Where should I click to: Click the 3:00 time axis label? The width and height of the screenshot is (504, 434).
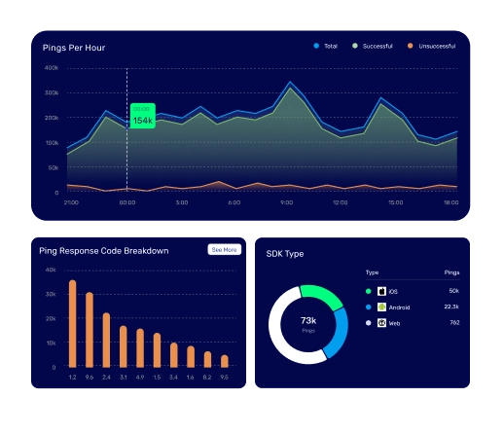tap(182, 202)
